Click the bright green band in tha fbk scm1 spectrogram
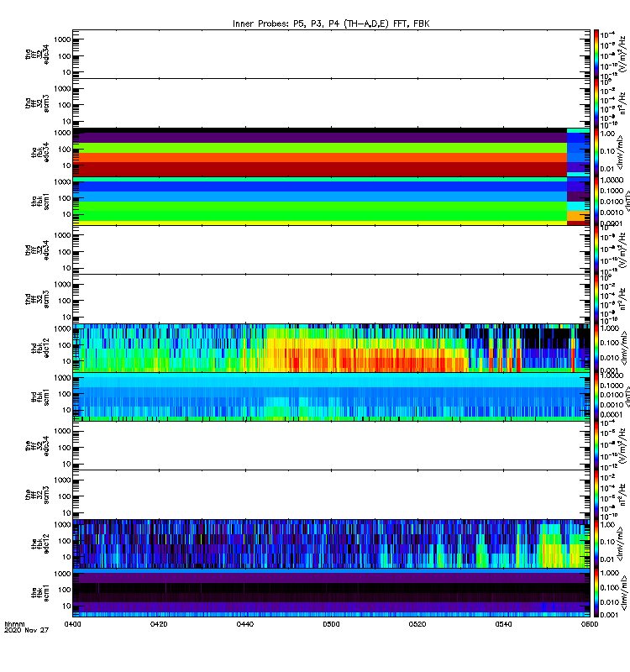 click(320, 211)
